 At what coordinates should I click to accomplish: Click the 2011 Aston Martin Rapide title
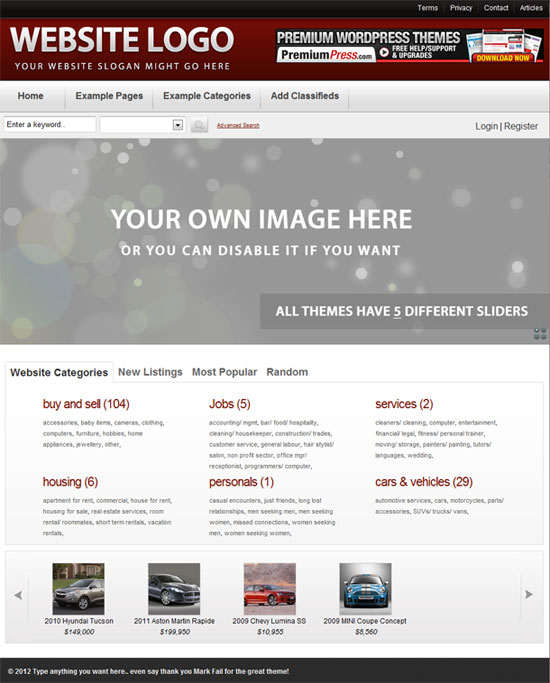tap(174, 621)
